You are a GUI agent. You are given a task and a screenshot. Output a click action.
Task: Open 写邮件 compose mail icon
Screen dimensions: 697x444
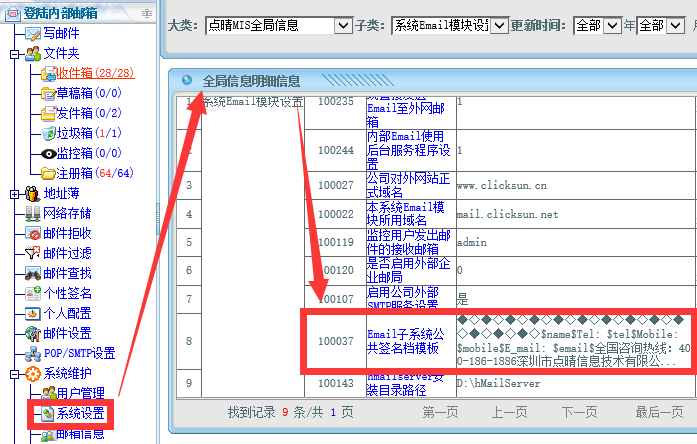click(x=33, y=33)
